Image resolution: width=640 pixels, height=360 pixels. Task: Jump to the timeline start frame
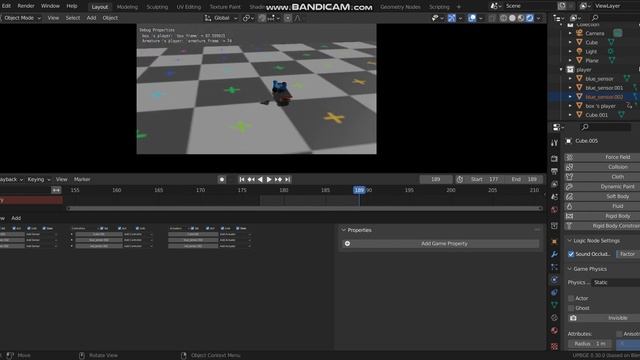coord(242,179)
